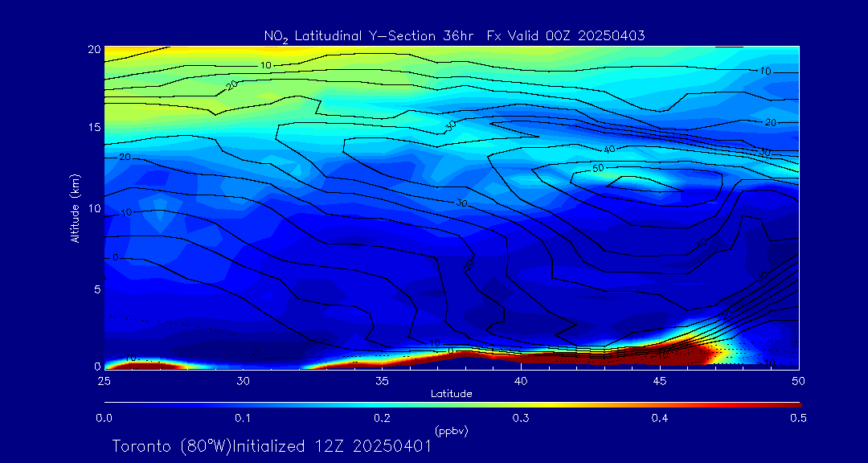Click the 'Toronto (80°W)Initialized 12Z 20250401' caption
Screen dimensions: 868x463
coord(272,446)
